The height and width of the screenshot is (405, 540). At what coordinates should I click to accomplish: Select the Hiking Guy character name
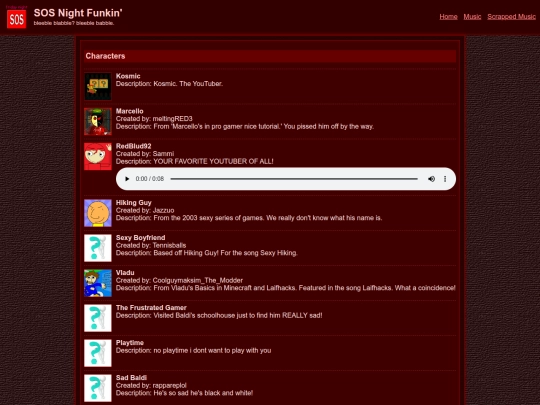click(x=134, y=202)
